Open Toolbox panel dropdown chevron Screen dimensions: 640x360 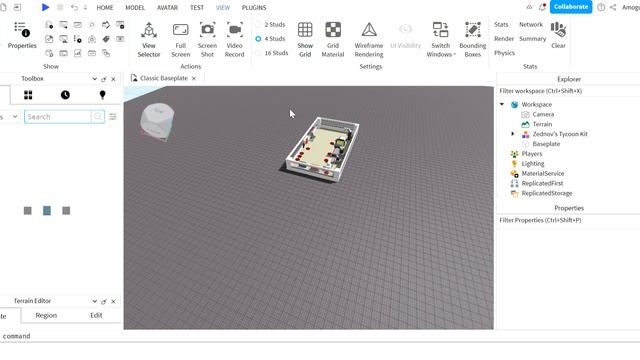(x=94, y=79)
